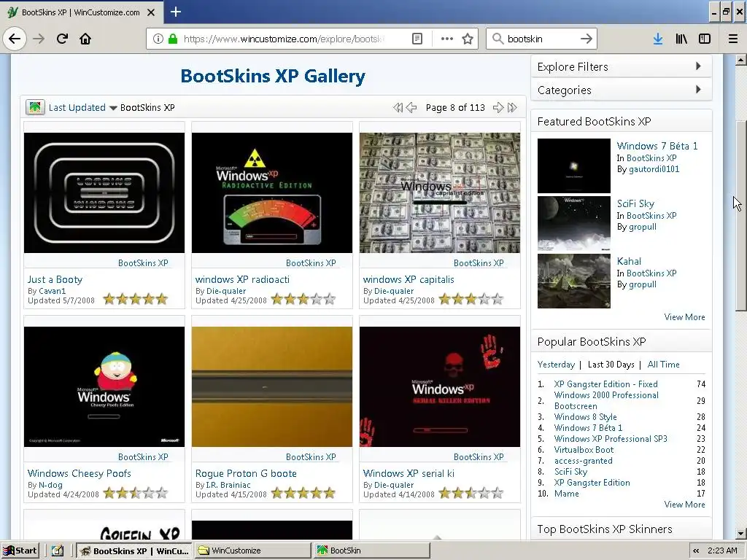This screenshot has width=747, height=560.
Task: Jump to first gallery page
Action: [398, 108]
